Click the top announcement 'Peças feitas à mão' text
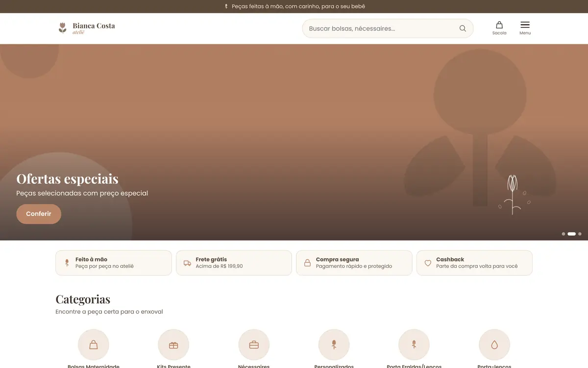Viewport: 588px width, 368px height. pos(298,6)
